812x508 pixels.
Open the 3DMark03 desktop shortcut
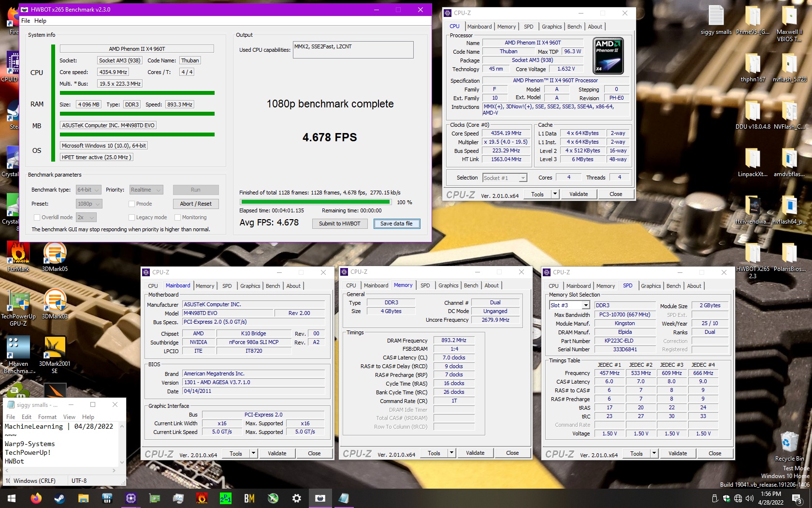pyautogui.click(x=55, y=304)
